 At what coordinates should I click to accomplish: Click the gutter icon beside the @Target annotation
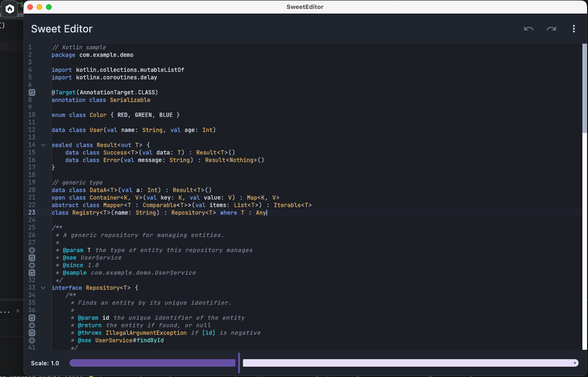[x=31, y=92]
